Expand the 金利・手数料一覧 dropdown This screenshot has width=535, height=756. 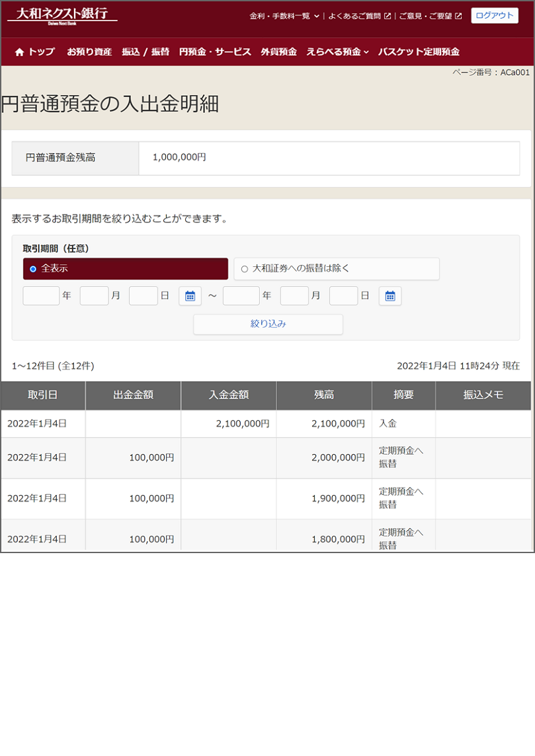pyautogui.click(x=284, y=16)
